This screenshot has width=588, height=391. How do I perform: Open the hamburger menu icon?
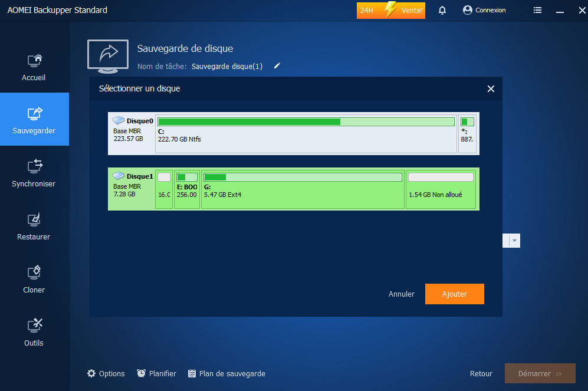pos(537,10)
